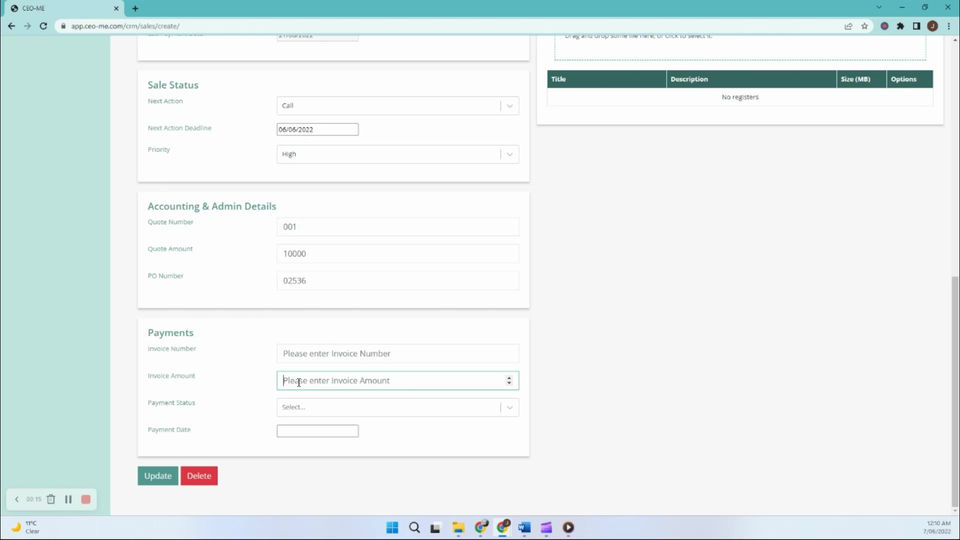Click the PO Number field 02536

[x=397, y=280]
